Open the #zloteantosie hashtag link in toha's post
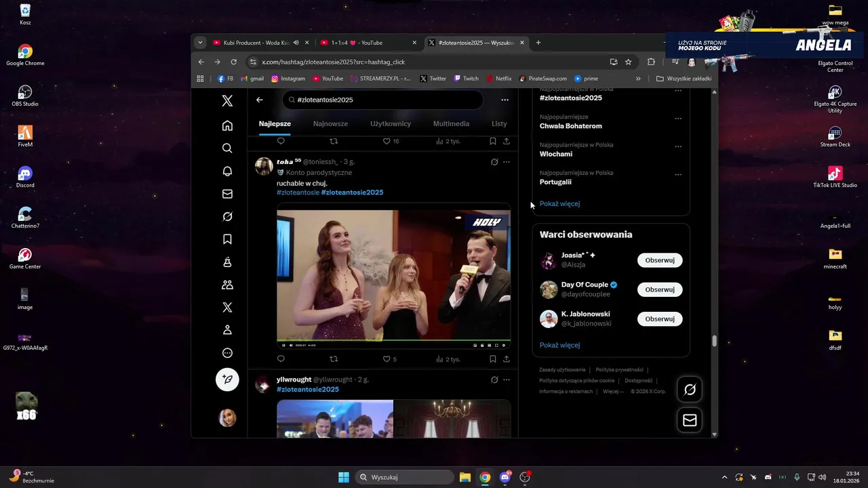 pos(298,192)
